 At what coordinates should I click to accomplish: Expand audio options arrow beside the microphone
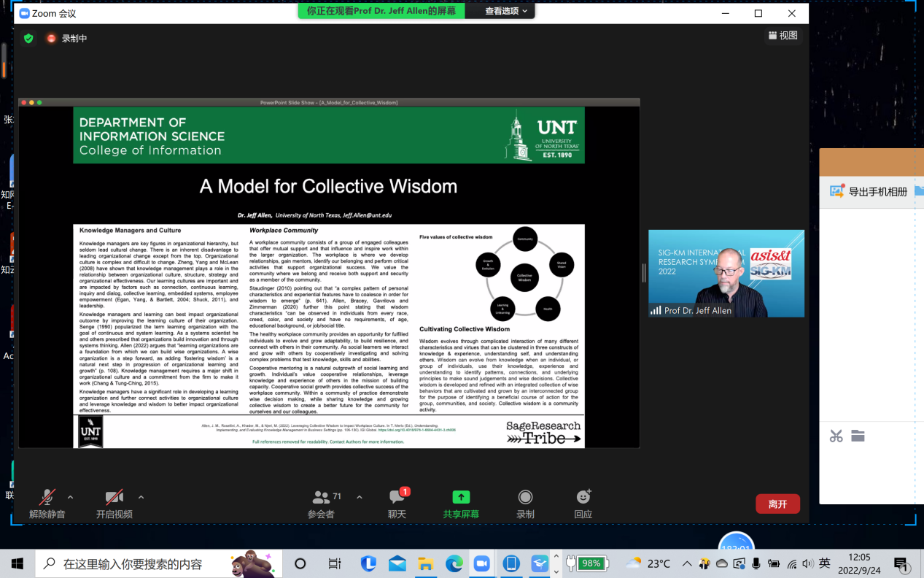70,498
